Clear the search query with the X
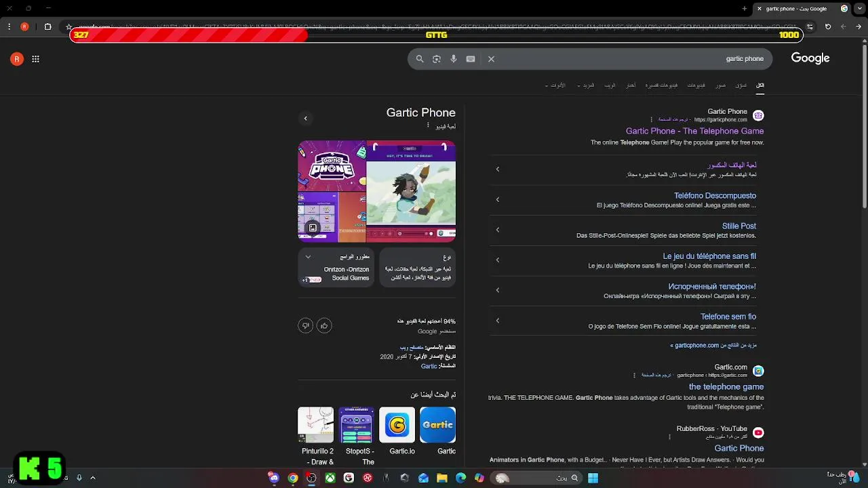 pos(492,59)
